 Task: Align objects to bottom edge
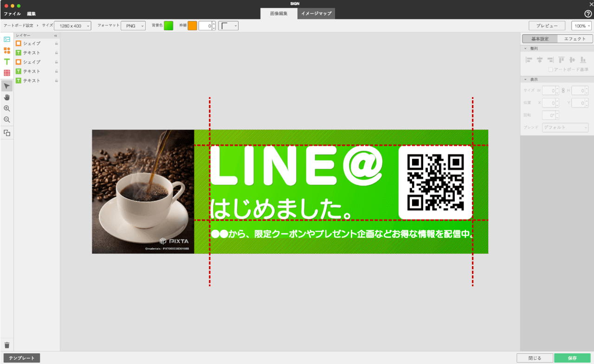(x=583, y=60)
